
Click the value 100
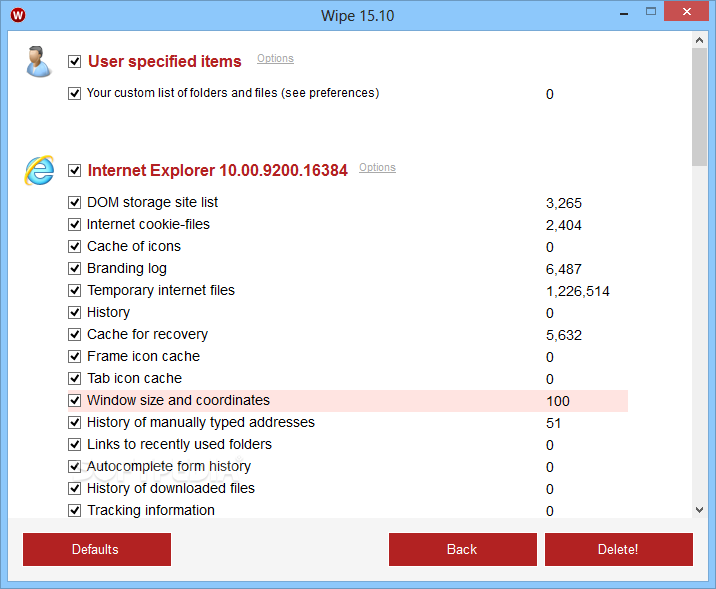pyautogui.click(x=558, y=401)
